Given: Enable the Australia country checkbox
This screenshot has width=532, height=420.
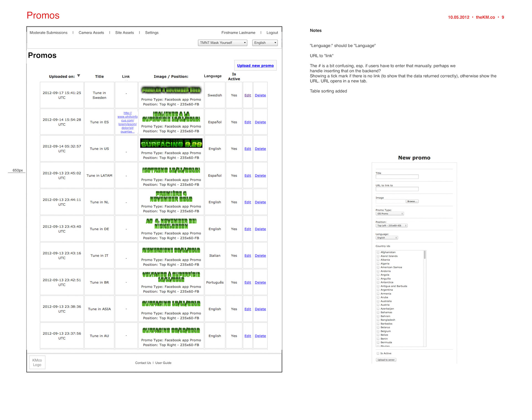Looking at the screenshot, I should [378, 301].
